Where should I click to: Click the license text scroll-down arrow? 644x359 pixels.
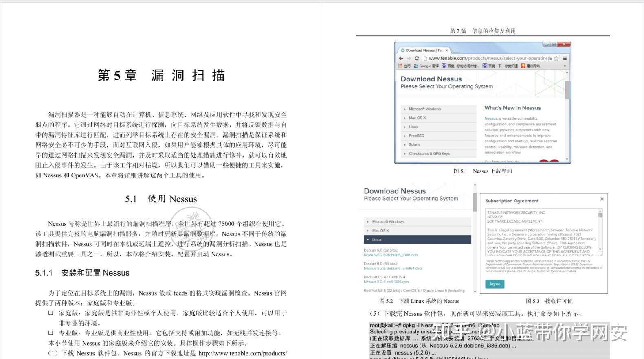pos(600,249)
